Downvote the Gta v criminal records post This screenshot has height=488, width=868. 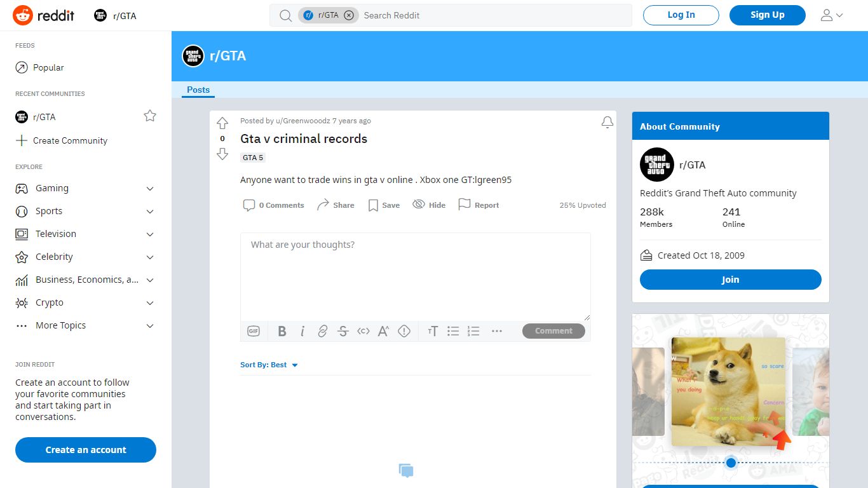tap(222, 154)
